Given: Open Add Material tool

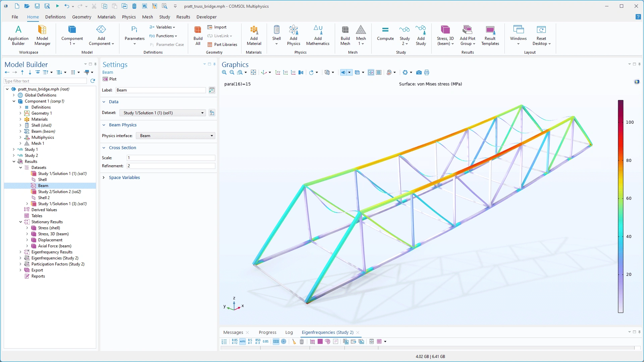Looking at the screenshot, I should [x=254, y=34].
